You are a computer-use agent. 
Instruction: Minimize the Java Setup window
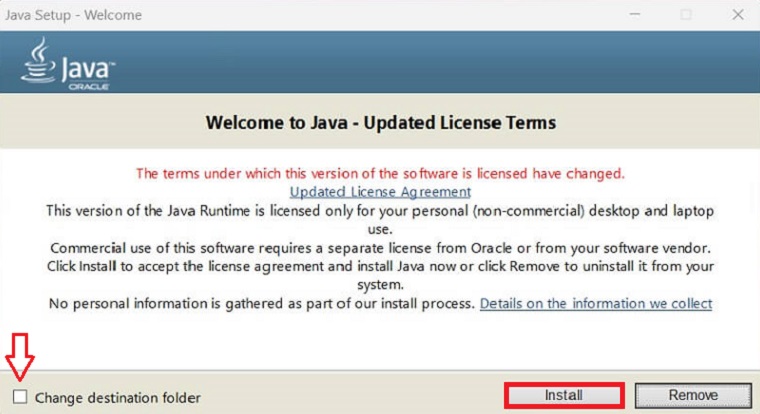(x=634, y=15)
